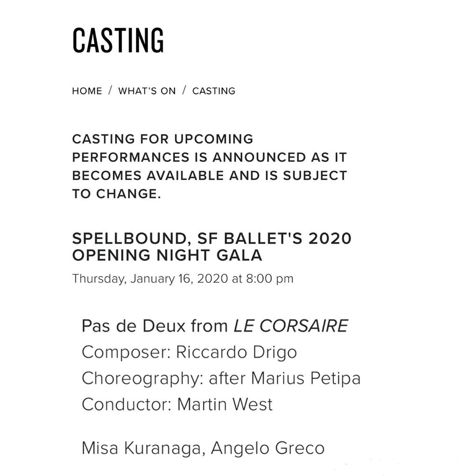Click the Choreography label

142,378
